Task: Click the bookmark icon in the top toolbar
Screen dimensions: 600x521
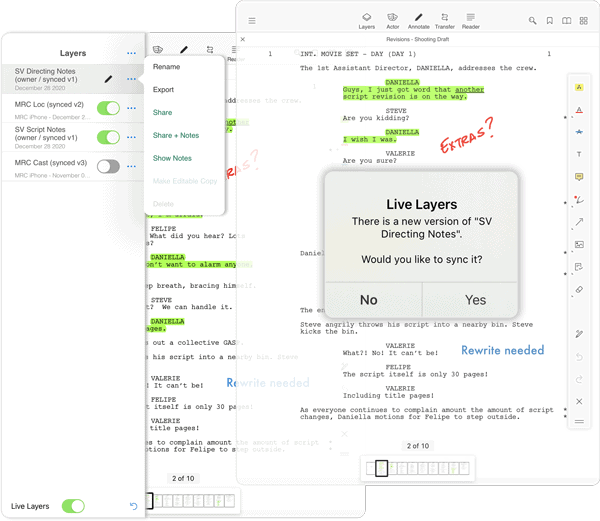Action: [x=549, y=21]
